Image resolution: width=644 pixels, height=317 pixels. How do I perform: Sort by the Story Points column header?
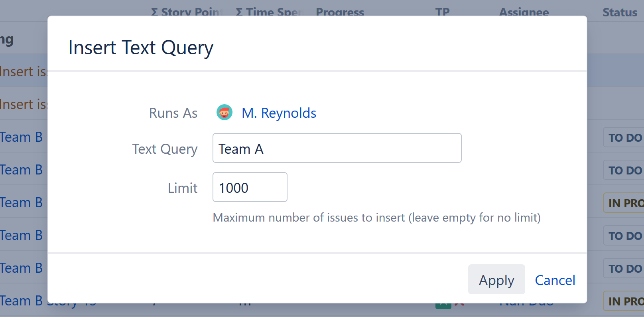click(187, 12)
